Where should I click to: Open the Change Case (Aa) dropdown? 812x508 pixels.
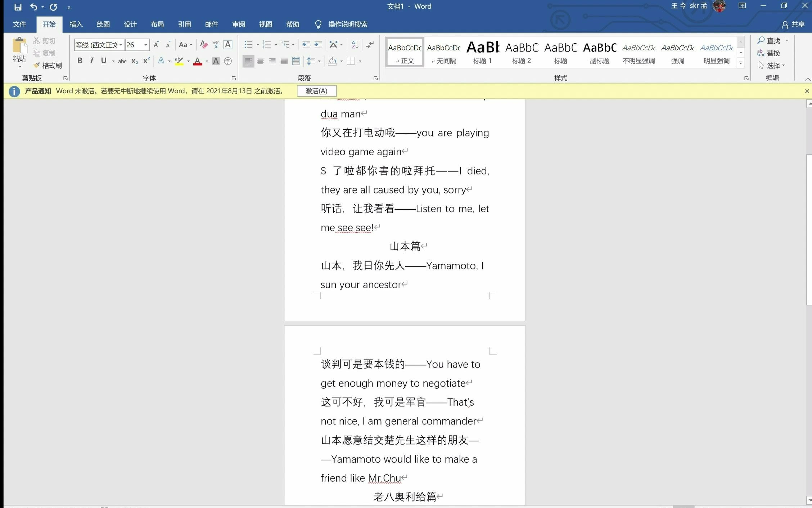point(185,45)
